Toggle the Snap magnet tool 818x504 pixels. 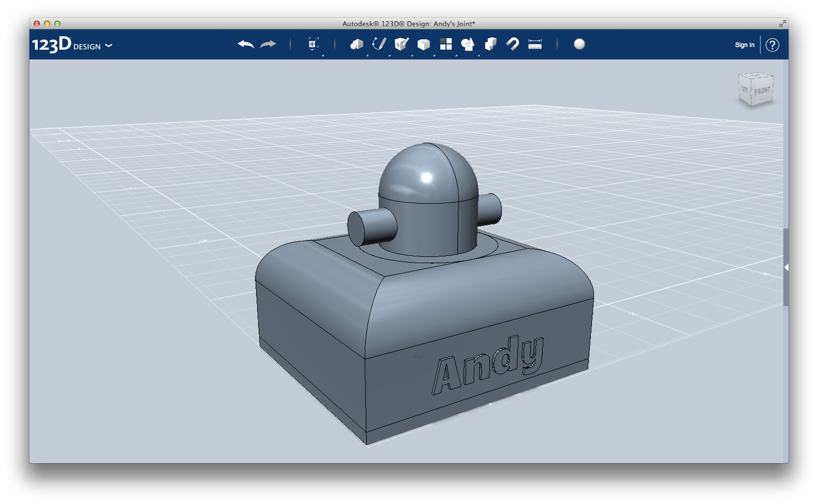[513, 44]
